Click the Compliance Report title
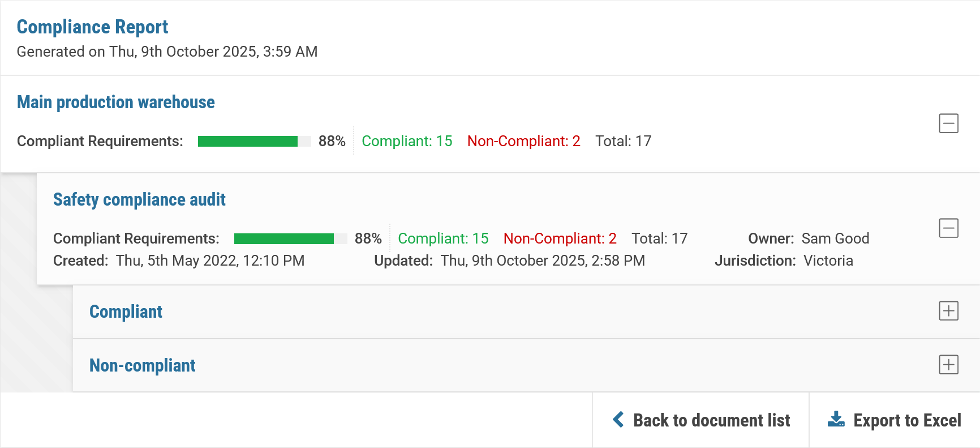 tap(92, 27)
